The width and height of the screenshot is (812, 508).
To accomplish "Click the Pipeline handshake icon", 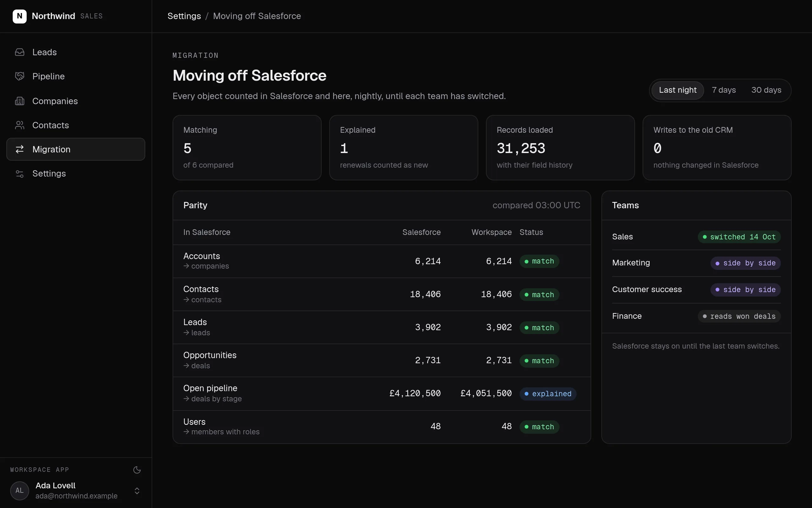I will (19, 76).
